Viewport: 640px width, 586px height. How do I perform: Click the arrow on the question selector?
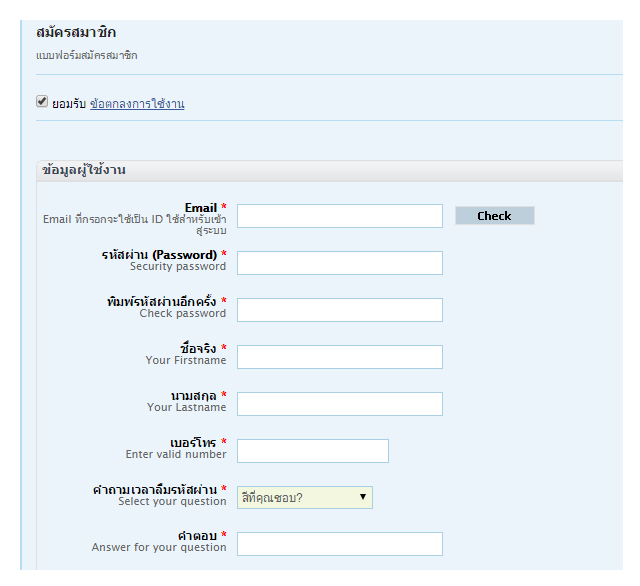[362, 497]
